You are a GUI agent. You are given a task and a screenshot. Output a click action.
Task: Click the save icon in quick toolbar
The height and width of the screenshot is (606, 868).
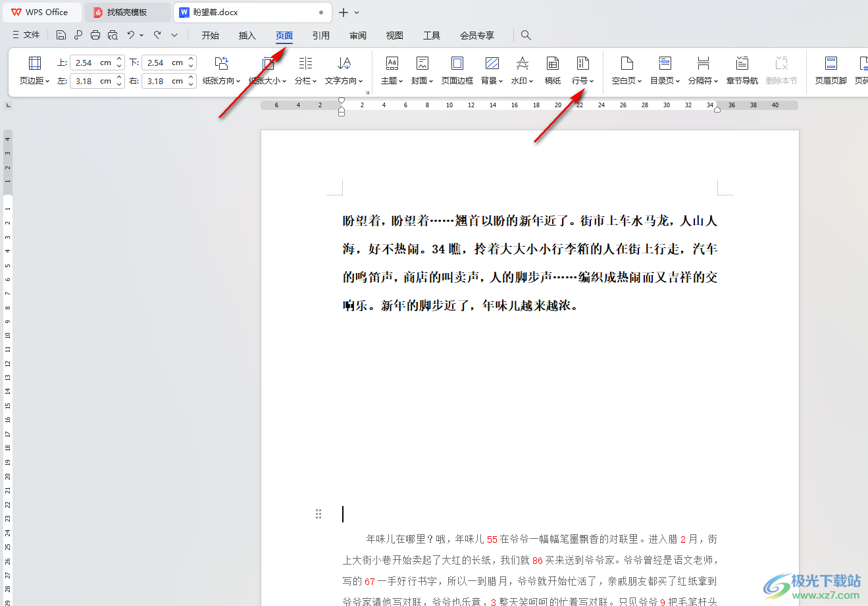coord(61,35)
